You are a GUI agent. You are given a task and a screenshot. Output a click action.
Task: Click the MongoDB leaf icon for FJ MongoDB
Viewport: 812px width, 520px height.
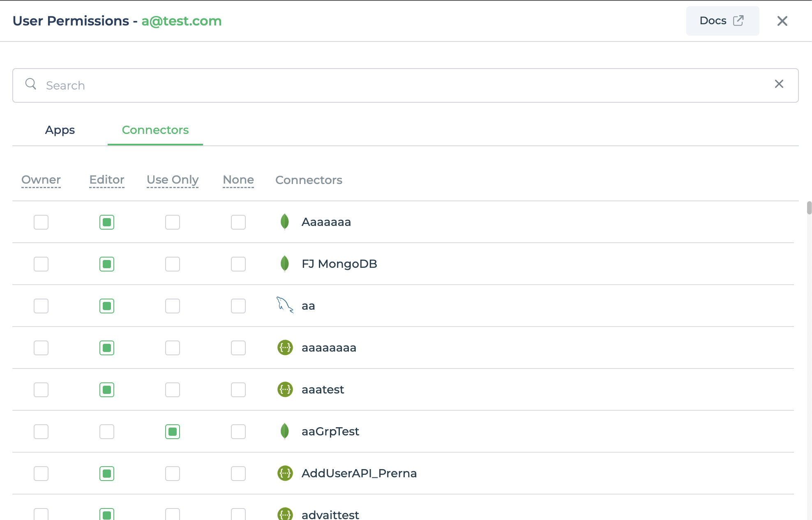pyautogui.click(x=284, y=262)
